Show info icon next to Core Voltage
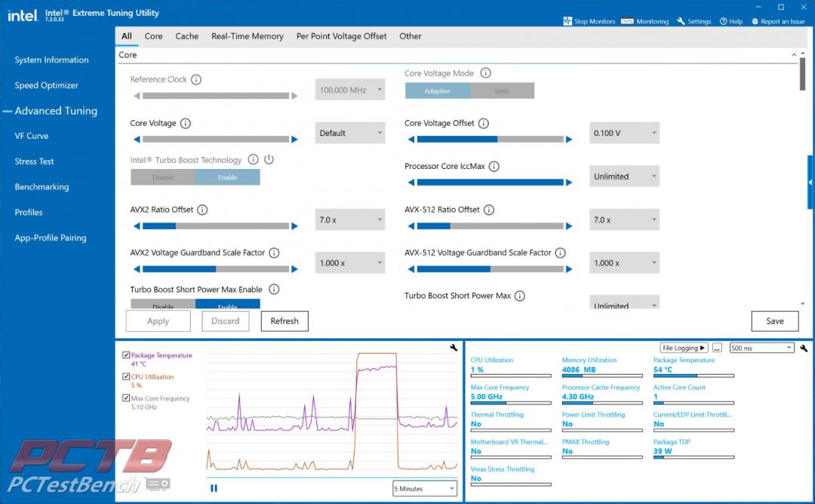Viewport: 815px width, 504px height. click(186, 123)
